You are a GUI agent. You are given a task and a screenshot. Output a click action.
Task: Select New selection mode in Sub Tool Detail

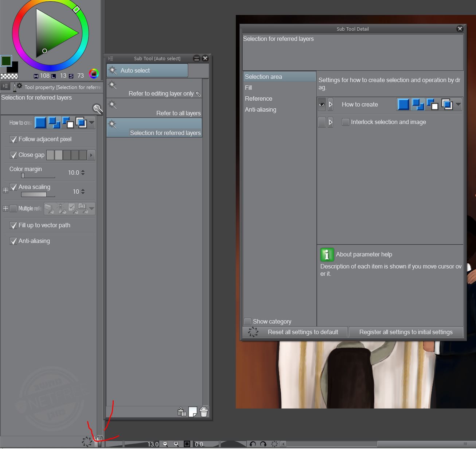coord(403,104)
